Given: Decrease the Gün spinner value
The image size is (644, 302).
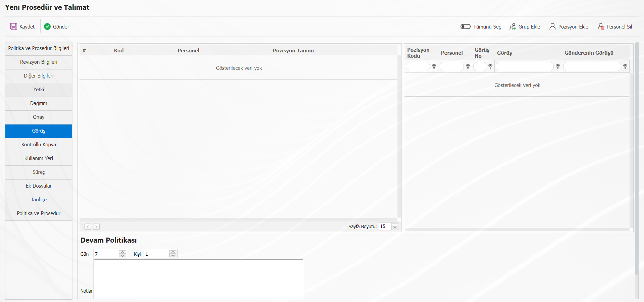Looking at the screenshot, I should [x=123, y=256].
